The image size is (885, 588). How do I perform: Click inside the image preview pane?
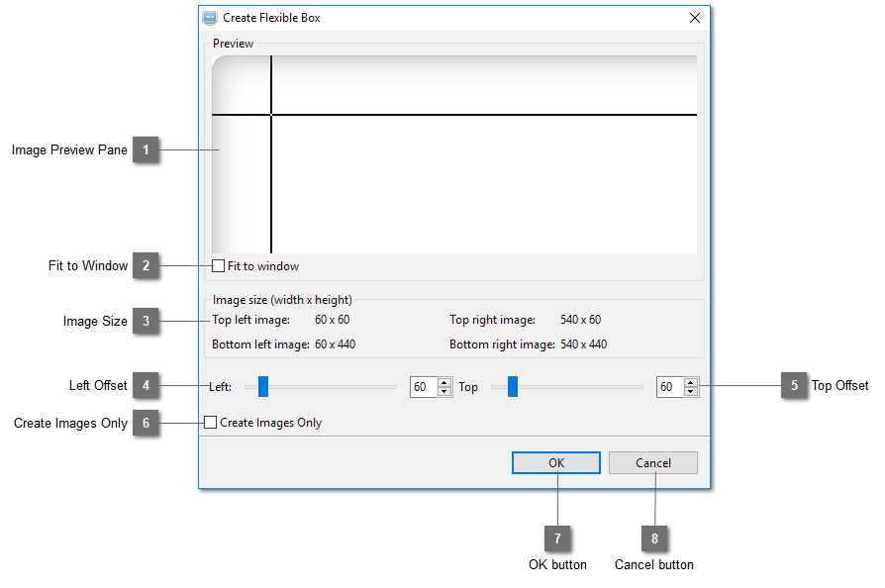454,154
